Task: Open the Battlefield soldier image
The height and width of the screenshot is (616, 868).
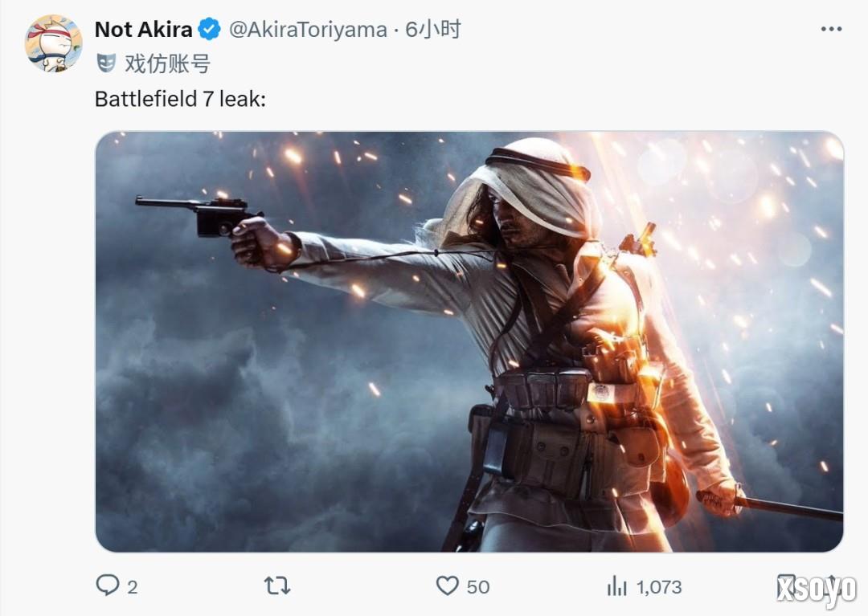Action: (x=469, y=341)
